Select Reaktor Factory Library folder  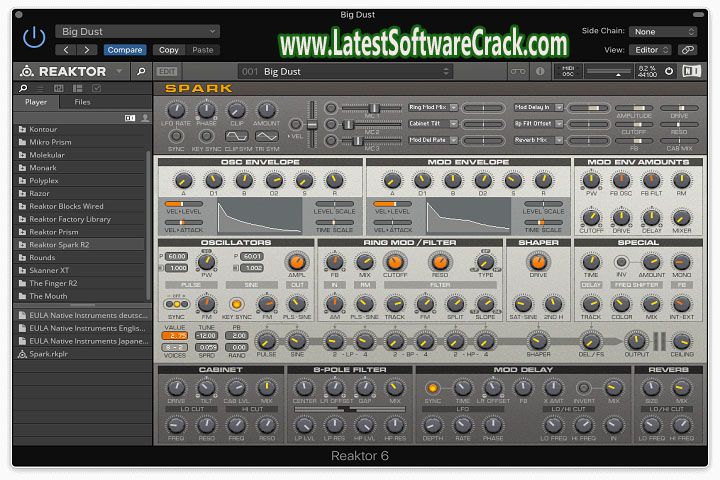(x=80, y=219)
